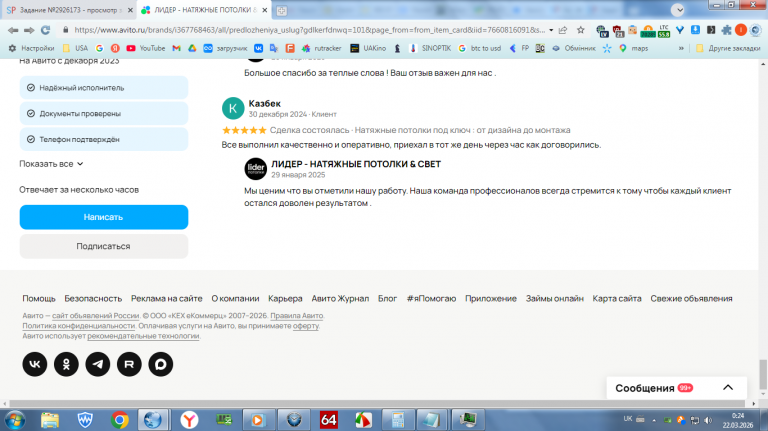Open the chat bubble social icon in footer
Image resolution: width=768 pixels, height=431 pixels.
click(x=161, y=364)
